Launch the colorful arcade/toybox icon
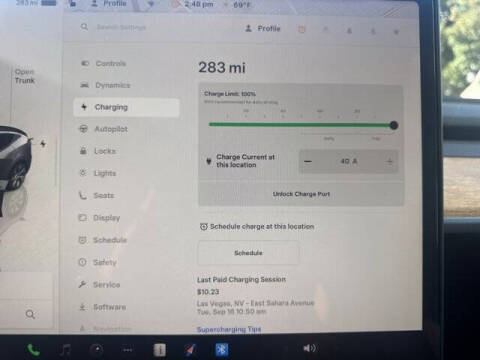Viewport: 480px width, 360px height. [190, 350]
